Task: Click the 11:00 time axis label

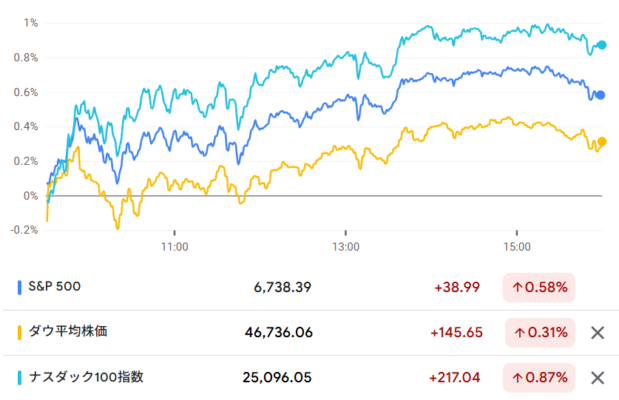Action: point(175,246)
